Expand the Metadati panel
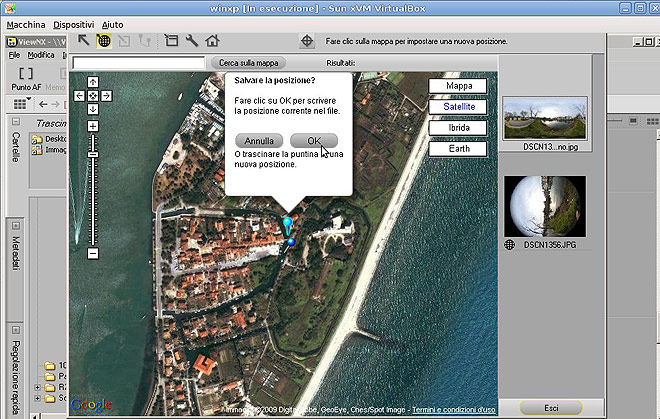This screenshot has height=419, width=660. (16, 226)
